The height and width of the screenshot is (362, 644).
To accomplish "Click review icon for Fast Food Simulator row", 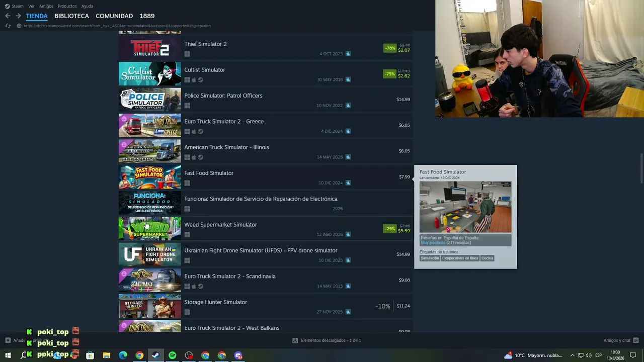I will pyautogui.click(x=348, y=183).
